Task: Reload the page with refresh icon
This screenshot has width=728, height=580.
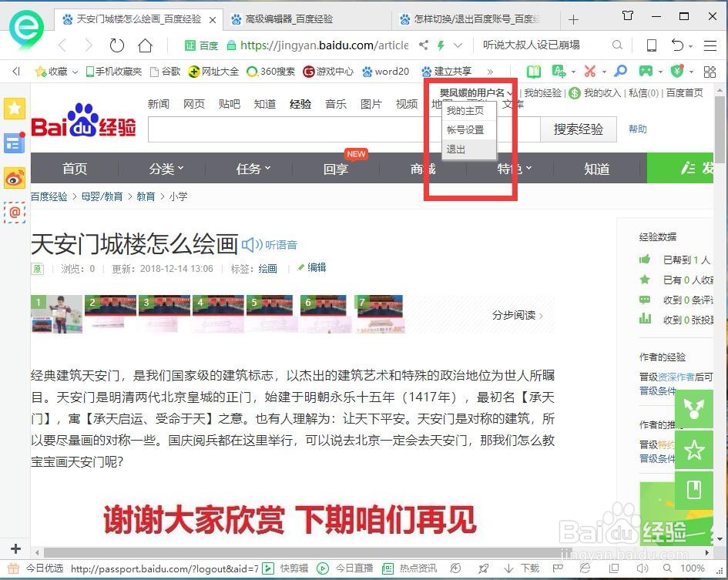Action: [116, 45]
